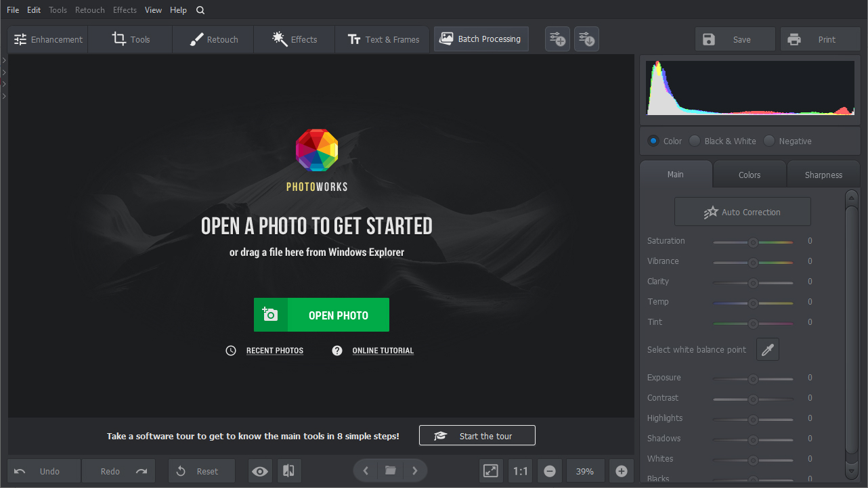Open Batch Processing

point(481,39)
